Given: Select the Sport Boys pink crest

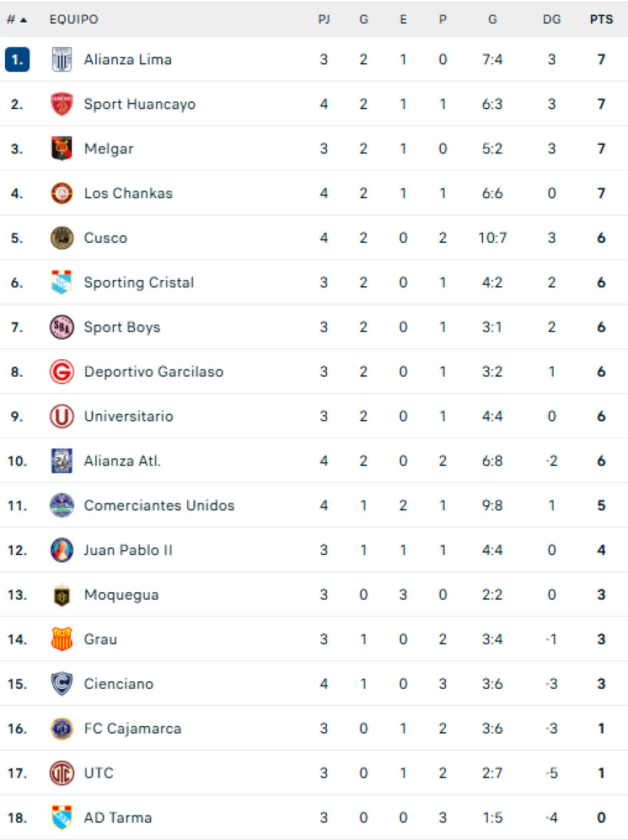Looking at the screenshot, I should pos(62,327).
